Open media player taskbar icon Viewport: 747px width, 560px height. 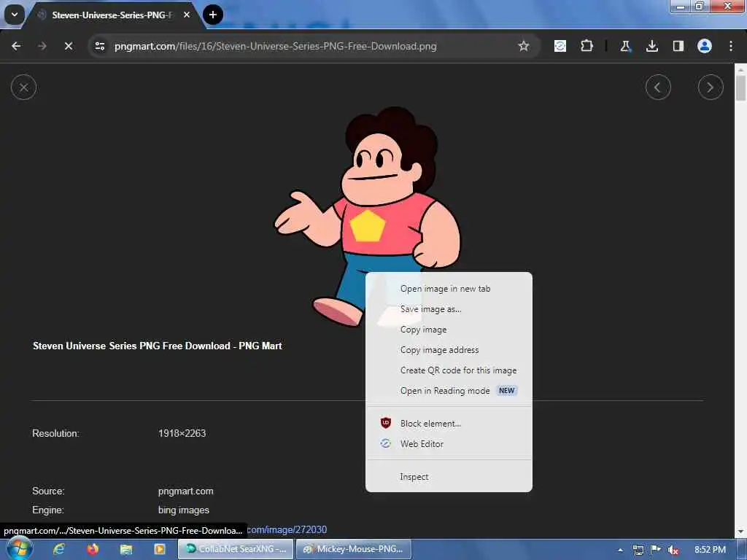pyautogui.click(x=160, y=549)
